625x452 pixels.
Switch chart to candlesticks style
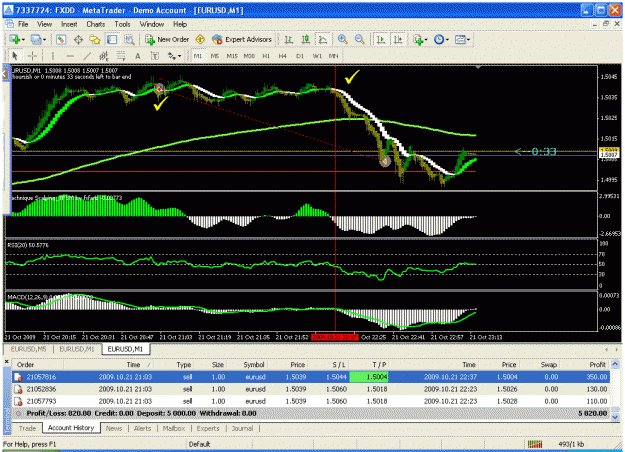click(x=306, y=39)
